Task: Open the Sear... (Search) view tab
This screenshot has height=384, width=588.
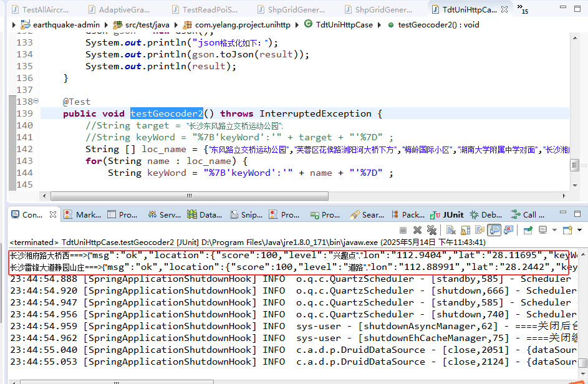Action: click(x=367, y=215)
